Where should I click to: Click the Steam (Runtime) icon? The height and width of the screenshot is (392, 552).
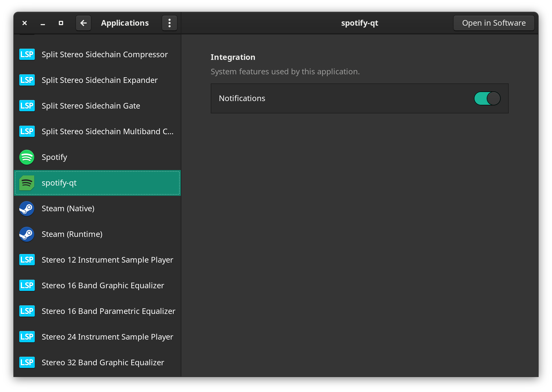pyautogui.click(x=27, y=234)
